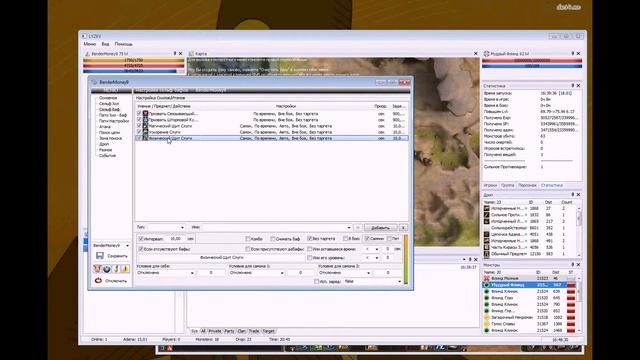Toggle checkbox of Призвать Связывающий row
640x360 pixels.
pyautogui.click(x=139, y=114)
